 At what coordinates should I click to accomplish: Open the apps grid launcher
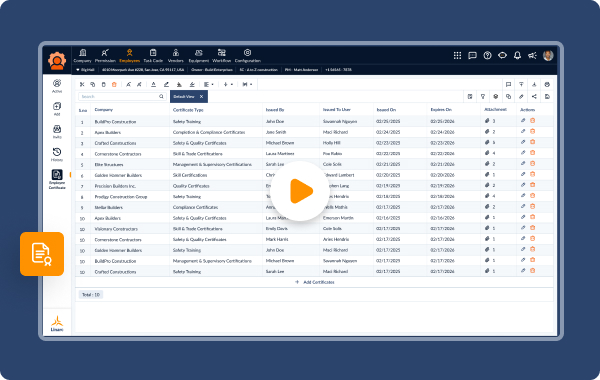pyautogui.click(x=457, y=55)
